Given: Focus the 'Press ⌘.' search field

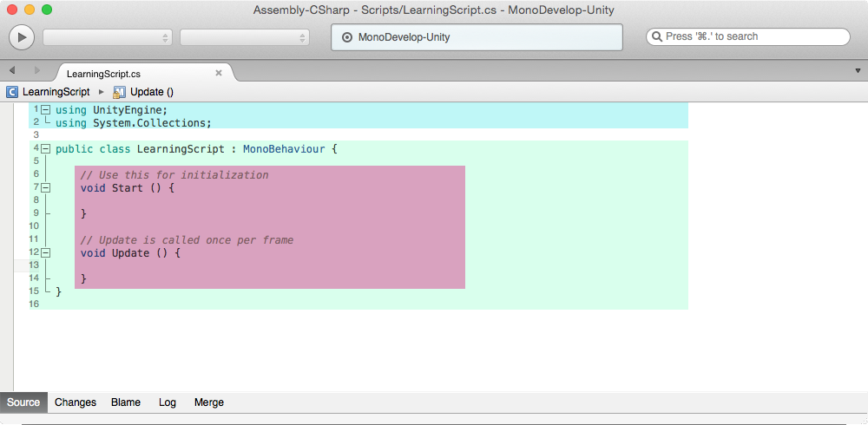Looking at the screenshot, I should coord(748,36).
